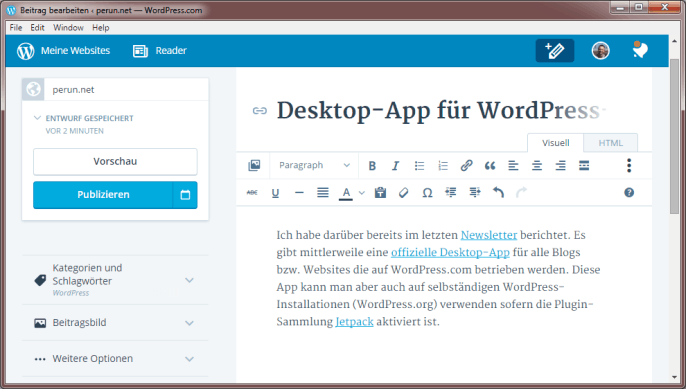
Task: Expand the Entwurf gespeichert status
Action: coord(84,124)
